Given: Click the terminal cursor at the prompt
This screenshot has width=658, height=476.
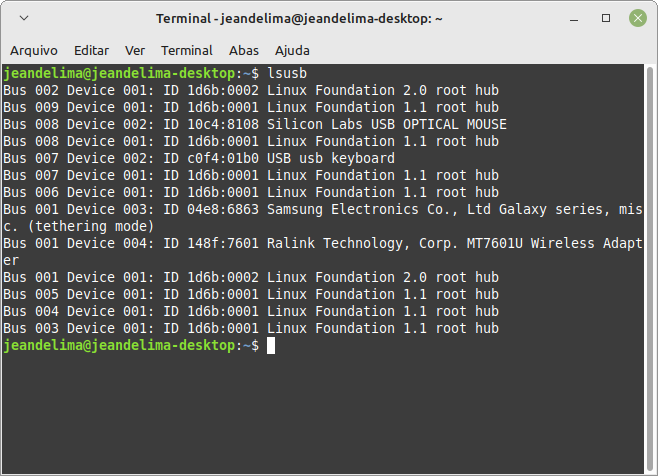Looking at the screenshot, I should click(271, 345).
